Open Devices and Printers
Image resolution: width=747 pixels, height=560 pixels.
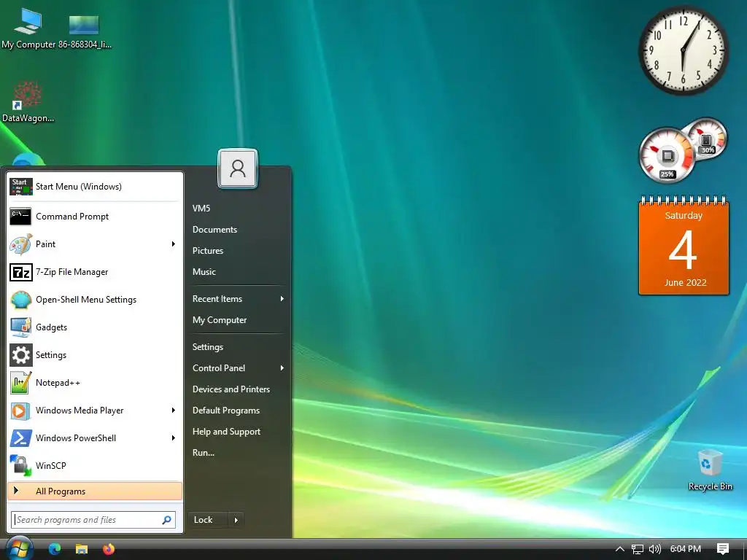(231, 389)
